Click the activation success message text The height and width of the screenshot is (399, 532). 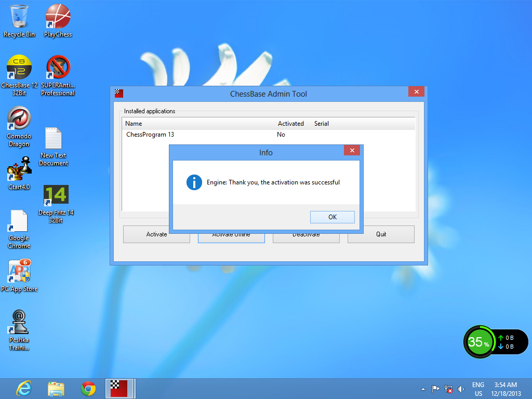click(x=273, y=182)
